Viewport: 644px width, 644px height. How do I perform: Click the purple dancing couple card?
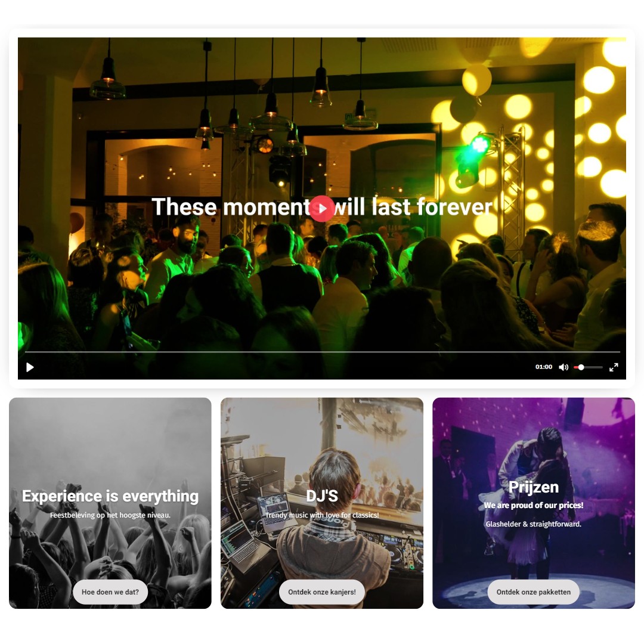pos(534,503)
